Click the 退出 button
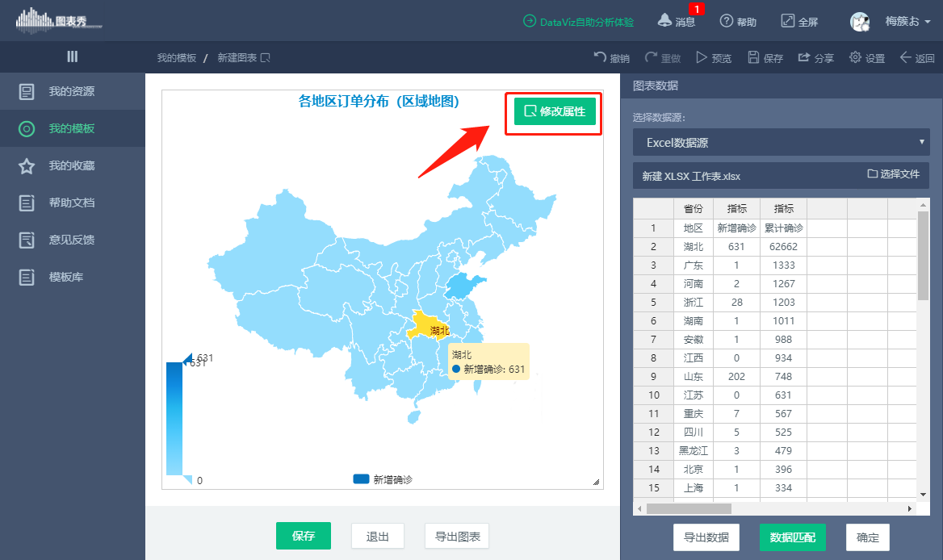The width and height of the screenshot is (943, 560). tap(378, 537)
